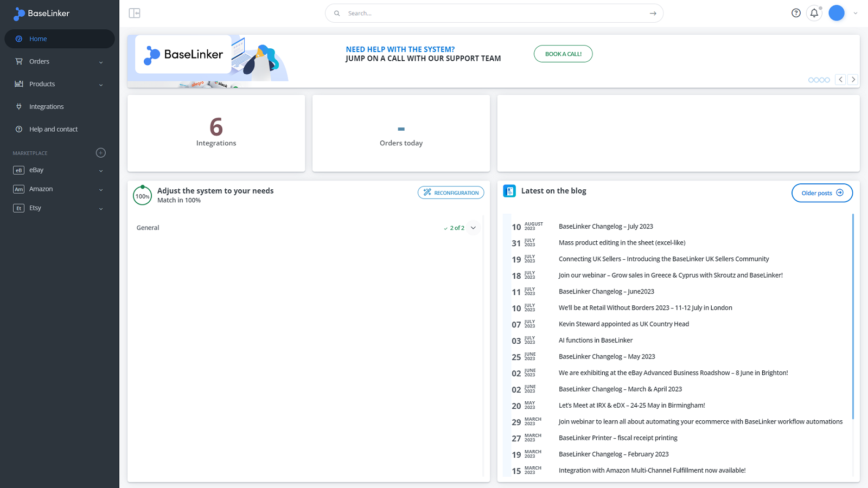The height and width of the screenshot is (488, 868).
Task: Go to previous banner slide
Action: [x=840, y=80]
